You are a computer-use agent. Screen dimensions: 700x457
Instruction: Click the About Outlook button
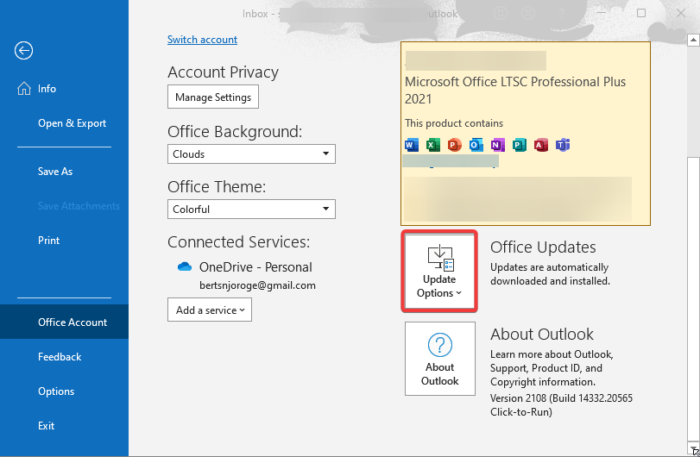click(x=440, y=359)
